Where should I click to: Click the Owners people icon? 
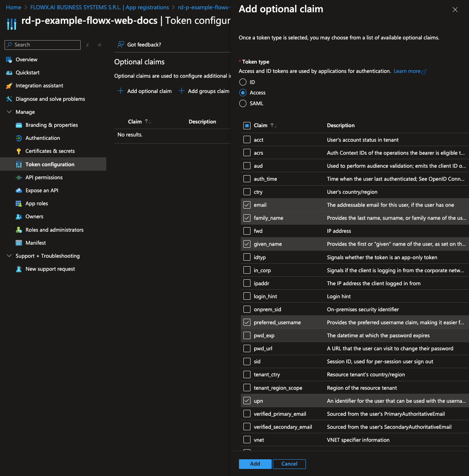click(x=19, y=216)
